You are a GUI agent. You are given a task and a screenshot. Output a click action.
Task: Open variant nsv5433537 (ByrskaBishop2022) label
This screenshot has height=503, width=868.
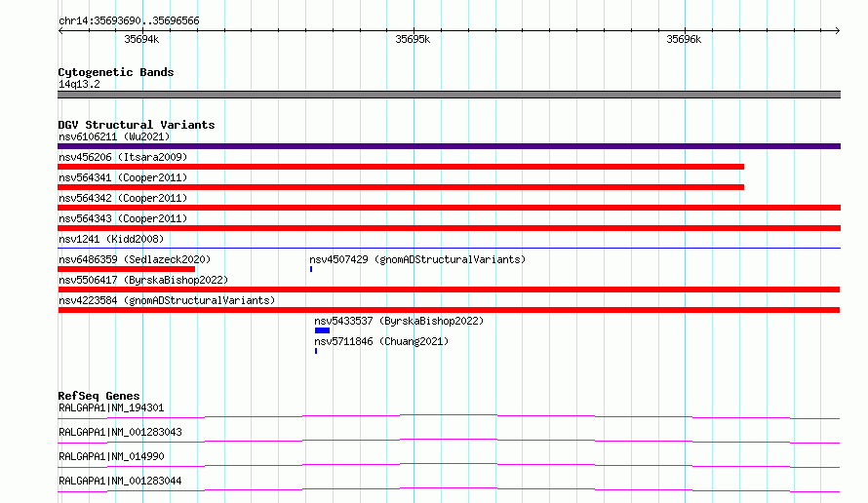pyautogui.click(x=399, y=321)
